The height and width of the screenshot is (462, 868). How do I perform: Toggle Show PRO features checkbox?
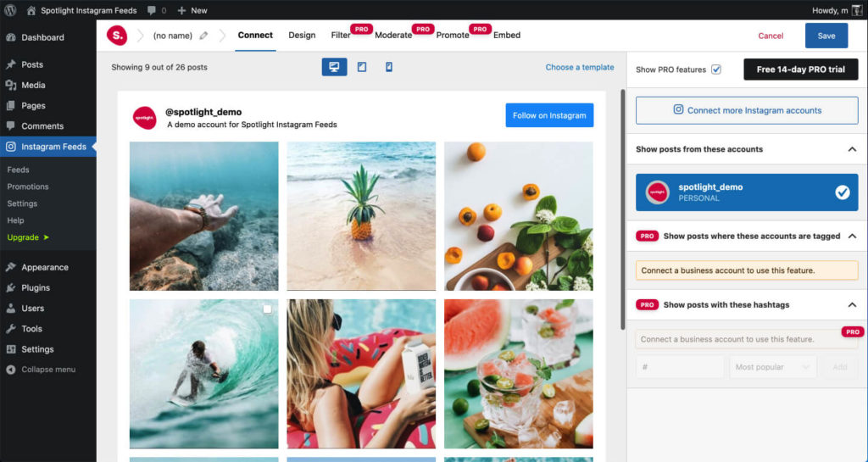[715, 70]
